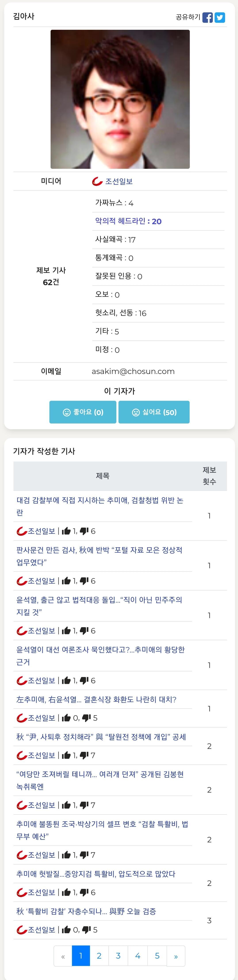Click thumbs-up icon under the 결혼식장 화환 article

click(66, 718)
